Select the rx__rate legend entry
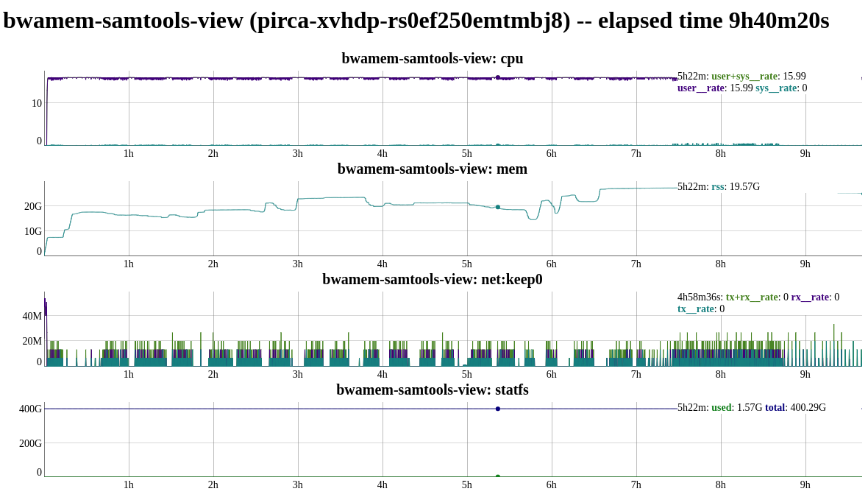 [810, 297]
